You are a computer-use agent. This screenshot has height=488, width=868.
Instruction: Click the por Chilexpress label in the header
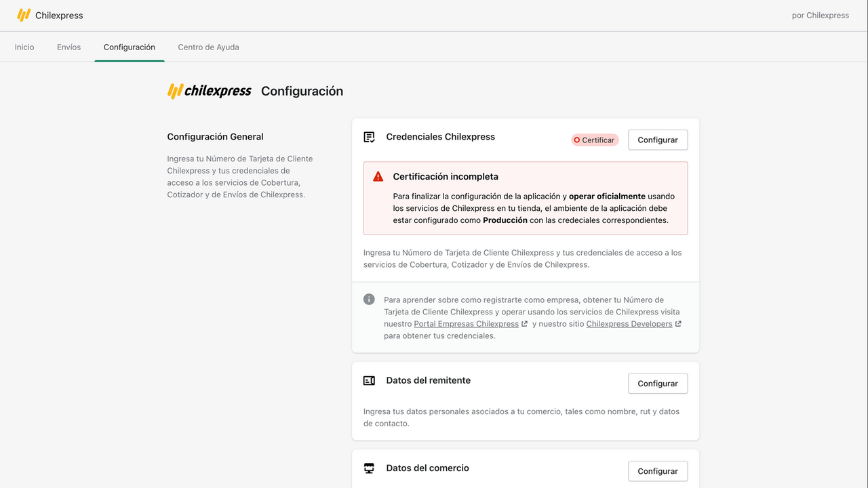tap(820, 15)
